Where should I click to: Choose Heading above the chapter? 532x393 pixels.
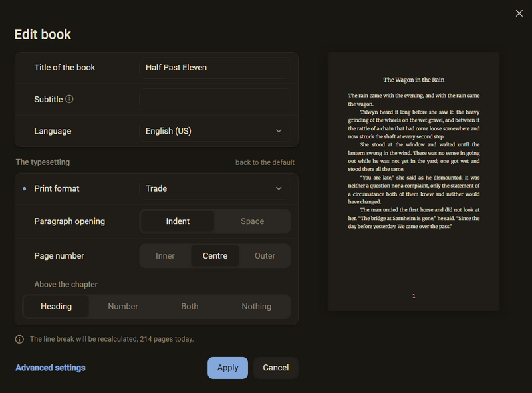click(x=57, y=306)
